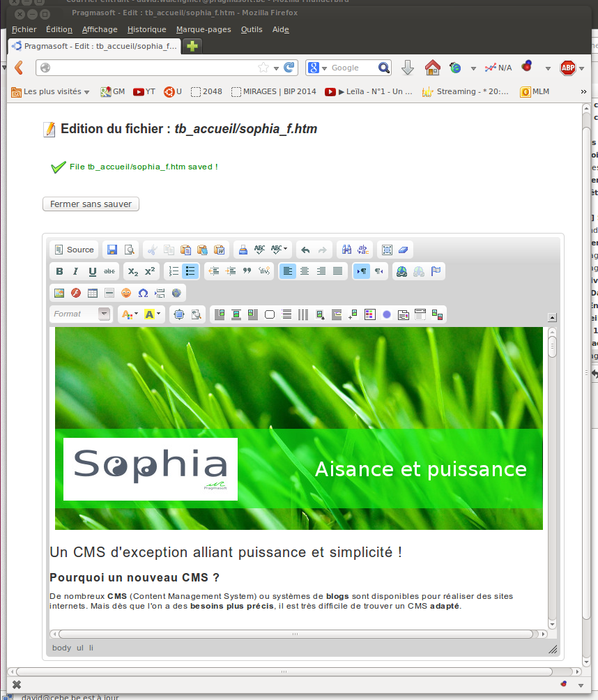
Task: Open the Format dropdown
Action: pyautogui.click(x=80, y=314)
